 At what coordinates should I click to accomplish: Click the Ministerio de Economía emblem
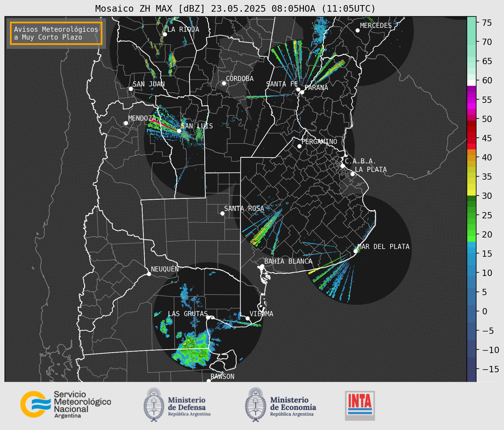coord(256,405)
